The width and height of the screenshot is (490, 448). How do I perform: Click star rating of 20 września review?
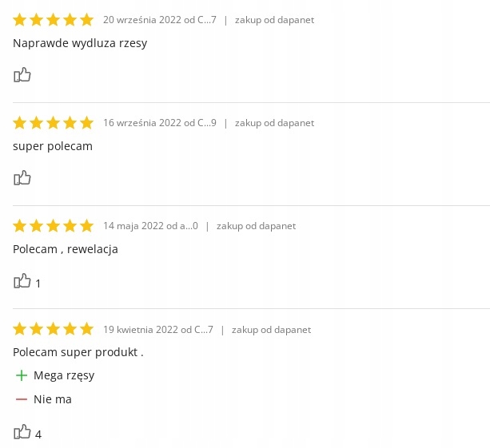54,20
